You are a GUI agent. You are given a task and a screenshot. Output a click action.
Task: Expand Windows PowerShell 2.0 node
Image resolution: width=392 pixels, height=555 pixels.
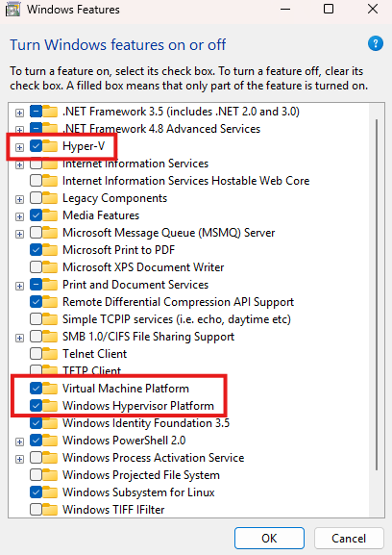tap(19, 441)
